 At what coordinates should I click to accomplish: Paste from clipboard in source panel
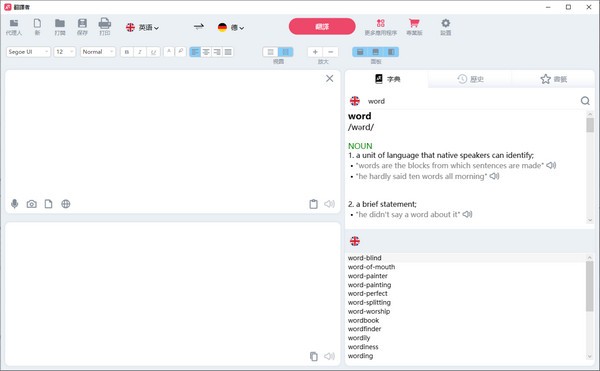[x=313, y=204]
